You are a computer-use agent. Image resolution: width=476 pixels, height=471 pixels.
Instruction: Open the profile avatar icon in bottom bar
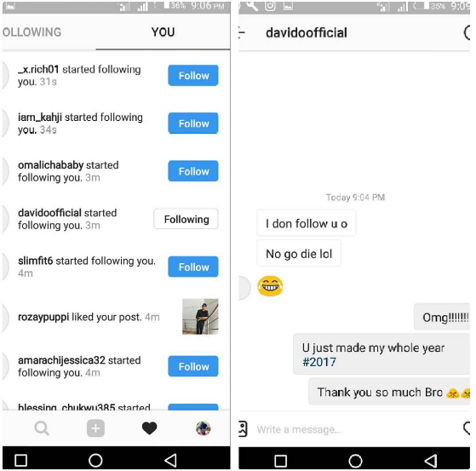(204, 428)
